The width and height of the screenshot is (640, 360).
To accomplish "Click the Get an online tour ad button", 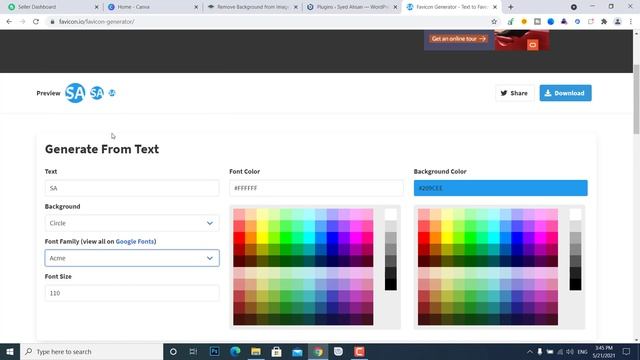I will pos(458,39).
